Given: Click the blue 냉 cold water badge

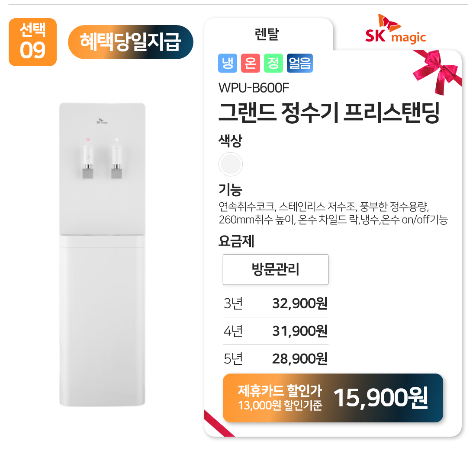Looking at the screenshot, I should [x=227, y=64].
